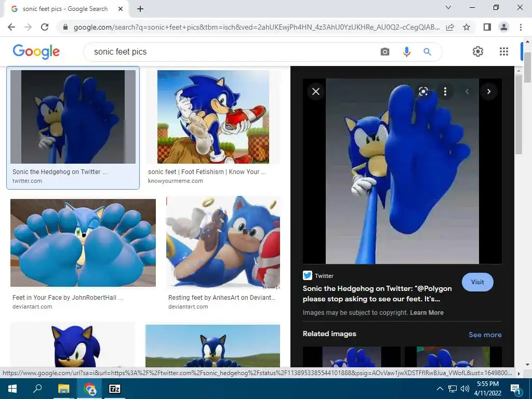This screenshot has height=399, width=532.
Task: Go to Google home via logo
Action: coord(36,51)
